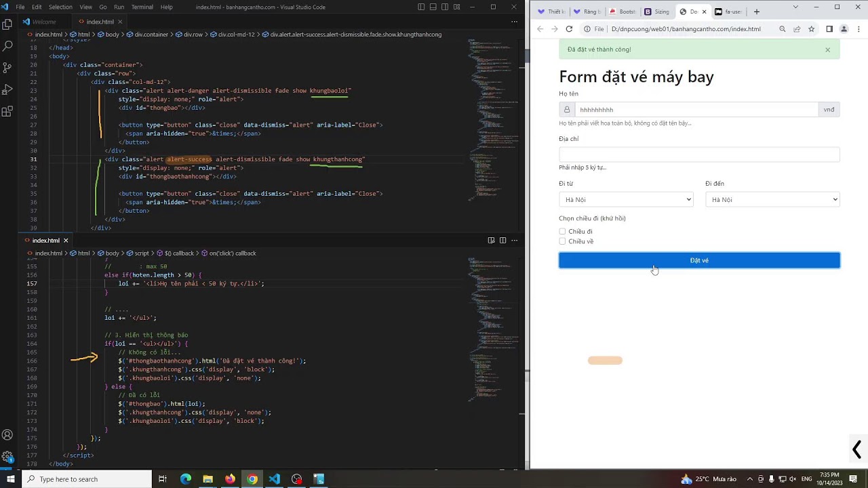Open the Help menu in VS Code

pyautogui.click(x=166, y=7)
